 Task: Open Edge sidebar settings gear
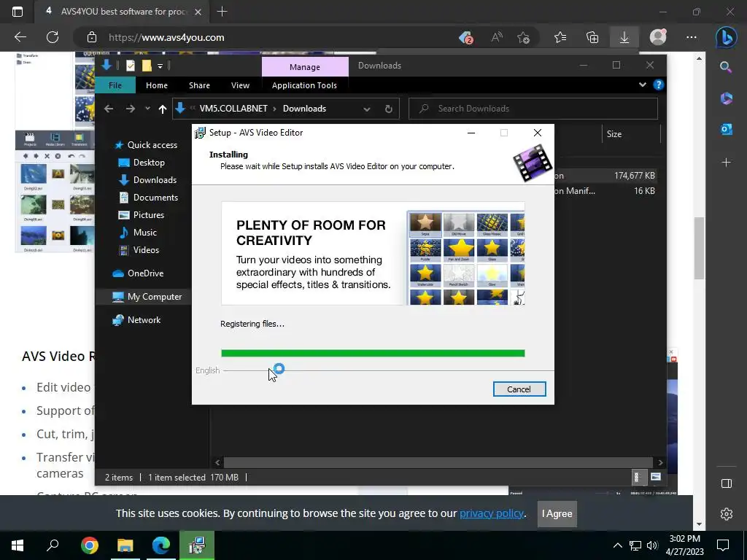pos(726,514)
